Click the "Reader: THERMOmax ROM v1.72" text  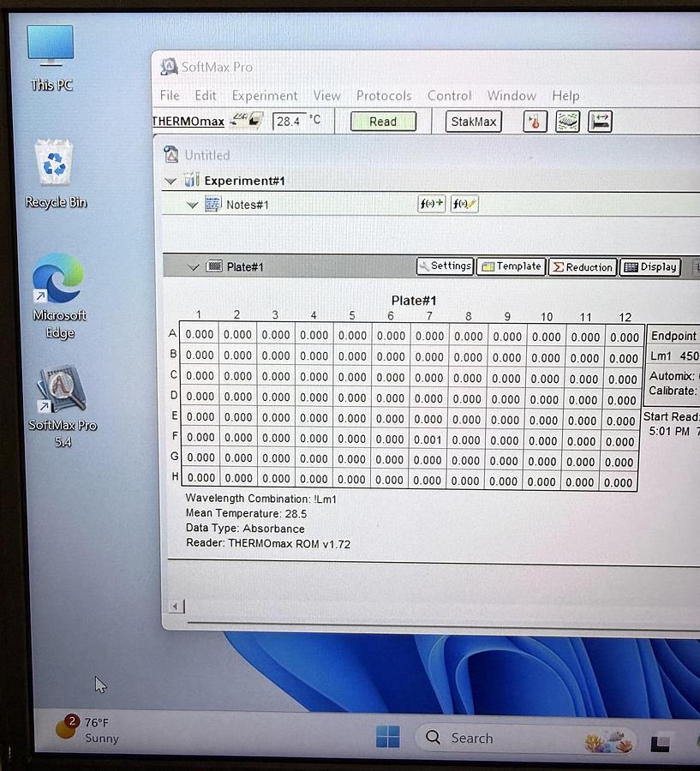(268, 543)
